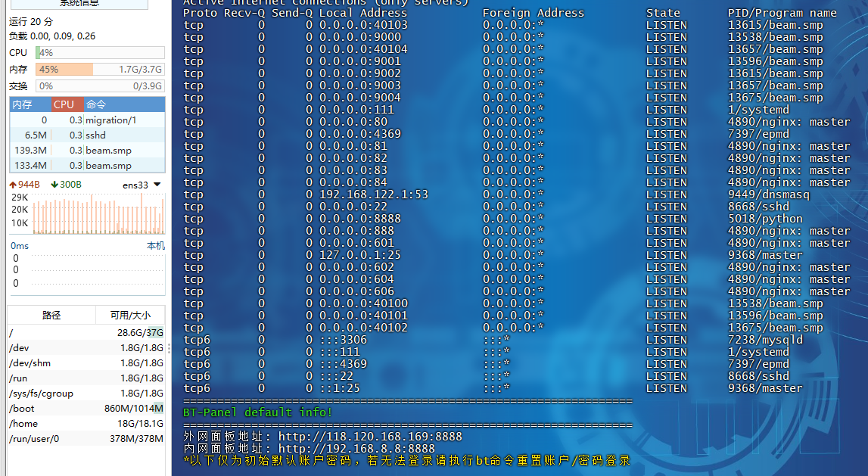Click the 7238/mysqld program name
Image resolution: width=868 pixels, height=476 pixels.
765,340
